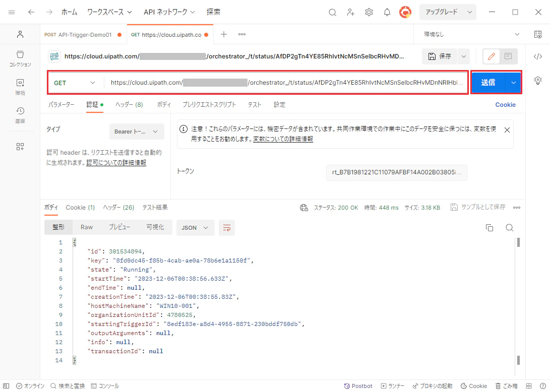Select the ボディ request tab
This screenshot has width=550, height=392.
[164, 105]
